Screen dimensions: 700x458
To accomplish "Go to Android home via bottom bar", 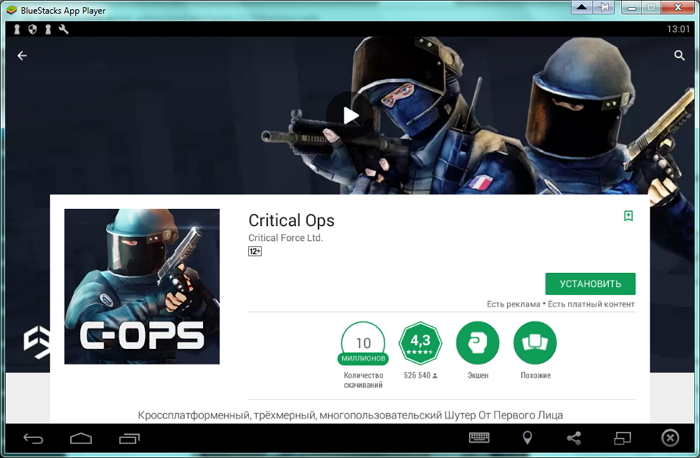I will 81,439.
